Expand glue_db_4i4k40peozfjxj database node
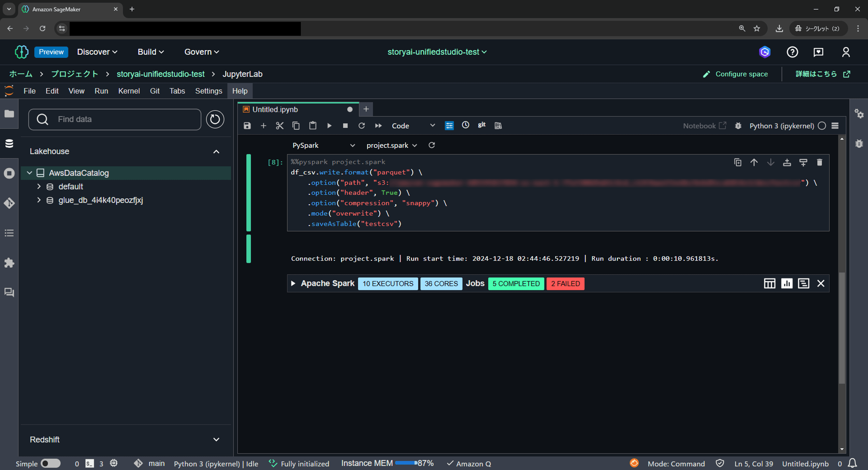This screenshot has height=470, width=868. tap(39, 200)
